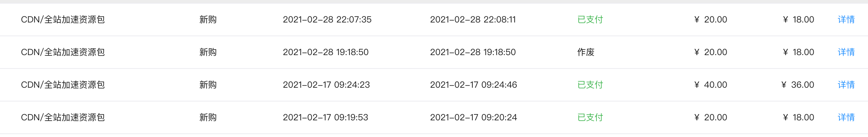Click the ¥ 40.00 original price
The image size is (868, 137).
click(711, 85)
